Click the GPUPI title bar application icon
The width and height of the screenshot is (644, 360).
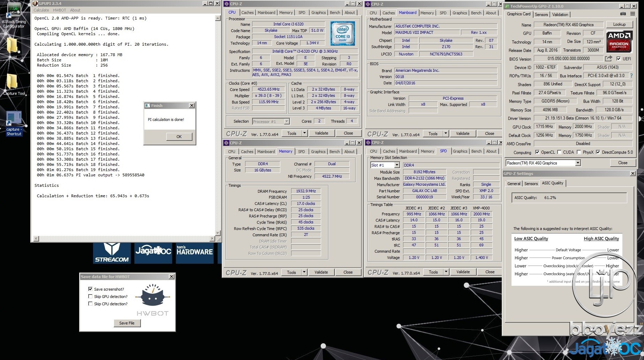(35, 3)
